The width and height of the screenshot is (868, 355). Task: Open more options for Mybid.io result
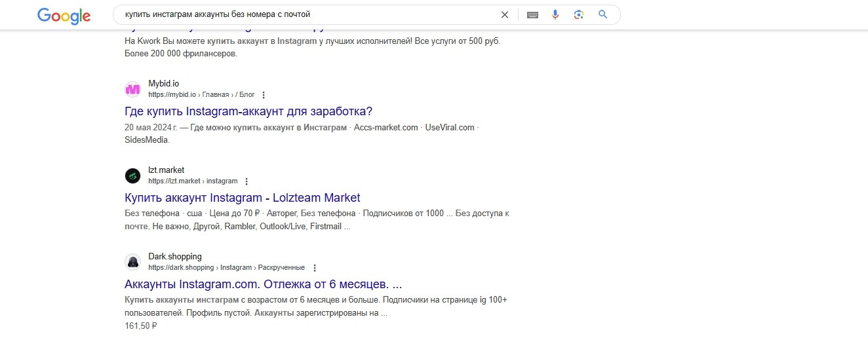click(264, 95)
